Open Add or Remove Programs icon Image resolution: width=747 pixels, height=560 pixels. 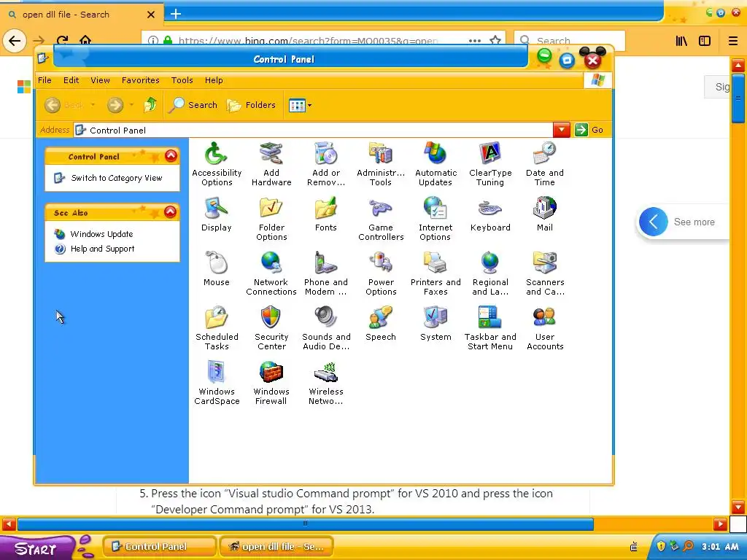click(326, 164)
